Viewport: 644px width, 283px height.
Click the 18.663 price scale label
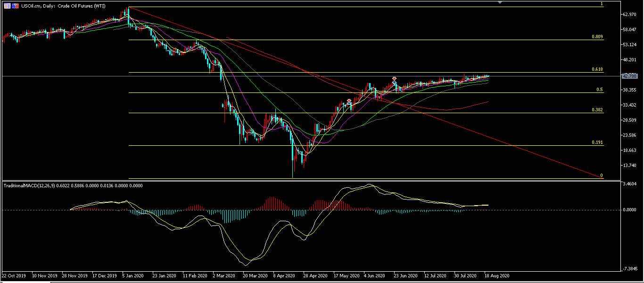[630, 150]
